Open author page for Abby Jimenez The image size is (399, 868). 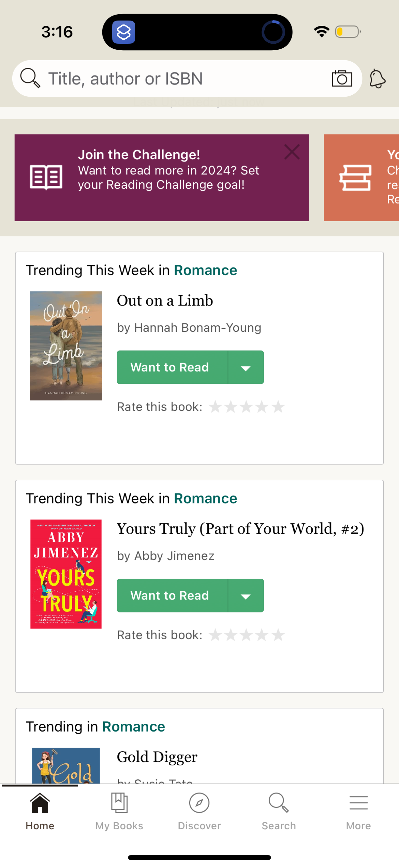pyautogui.click(x=174, y=555)
